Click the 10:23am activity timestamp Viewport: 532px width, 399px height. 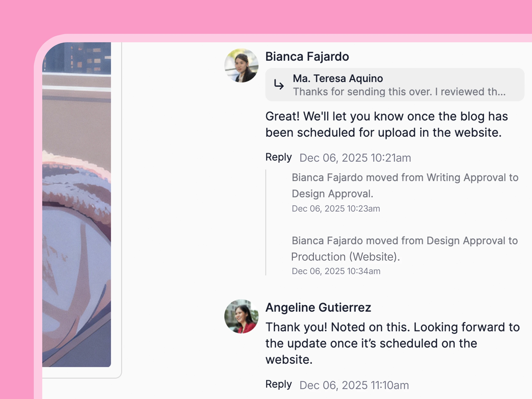click(336, 209)
